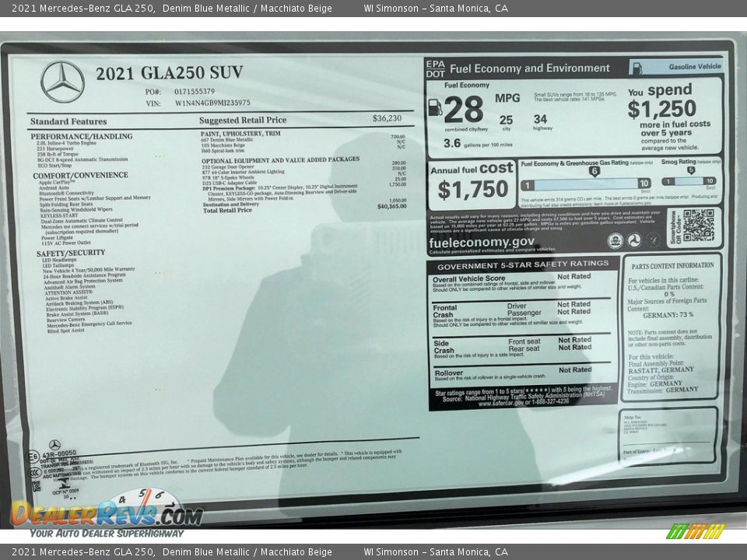Click the Blind Spot Assist feature
Viewport: 747px width, 560px height.
click(x=65, y=331)
